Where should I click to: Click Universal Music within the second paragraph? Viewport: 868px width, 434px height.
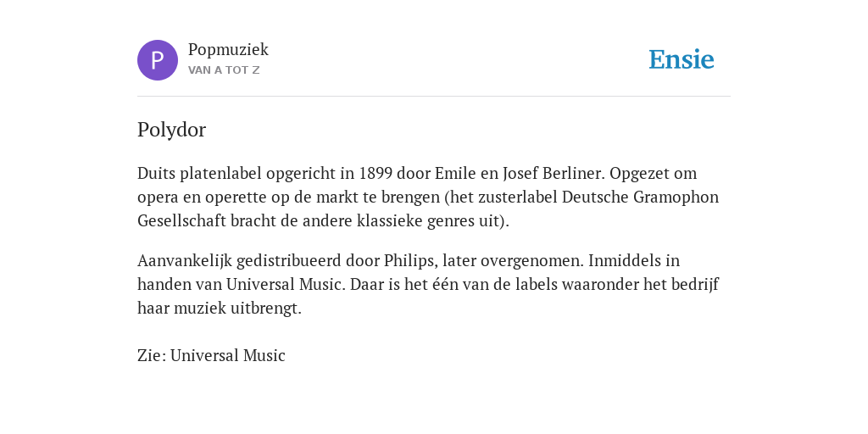(284, 285)
